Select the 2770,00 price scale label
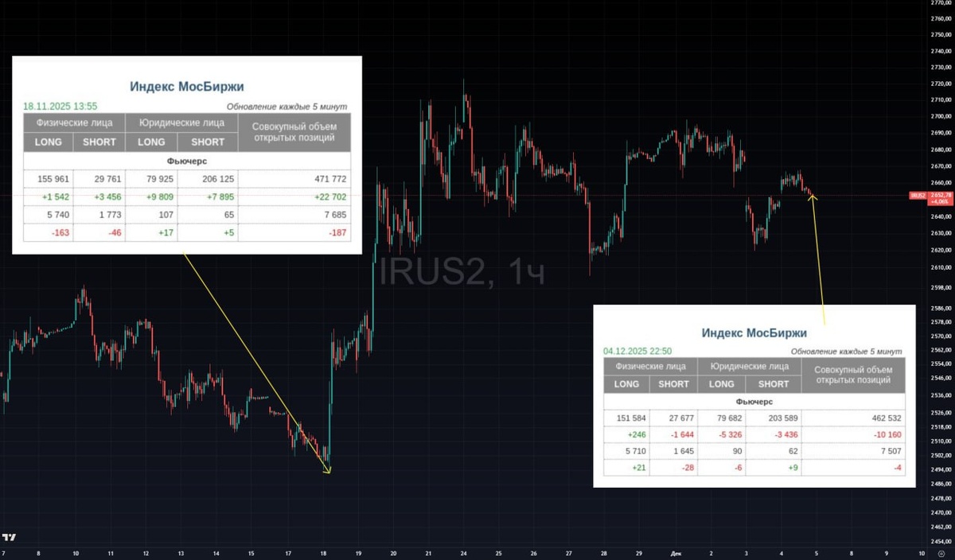This screenshot has width=955, height=560. click(940, 3)
